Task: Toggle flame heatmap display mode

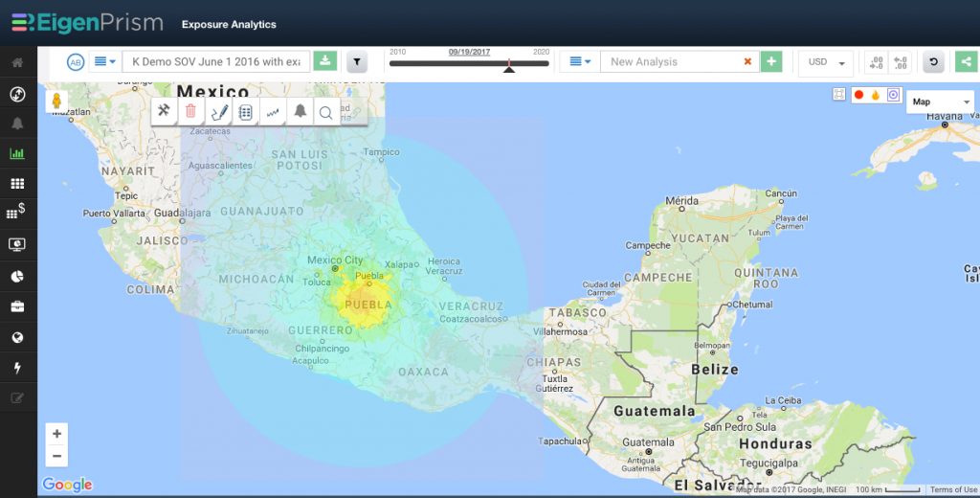Action: click(x=876, y=95)
